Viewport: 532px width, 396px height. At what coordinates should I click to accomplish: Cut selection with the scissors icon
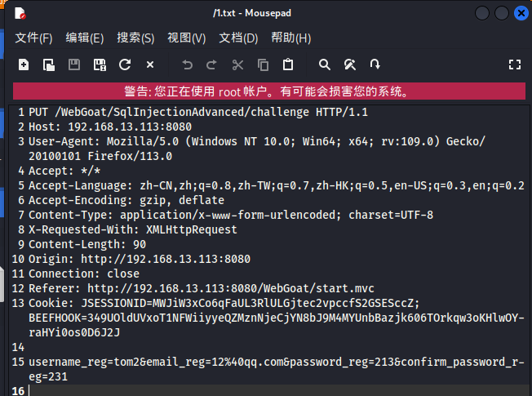tap(237, 65)
